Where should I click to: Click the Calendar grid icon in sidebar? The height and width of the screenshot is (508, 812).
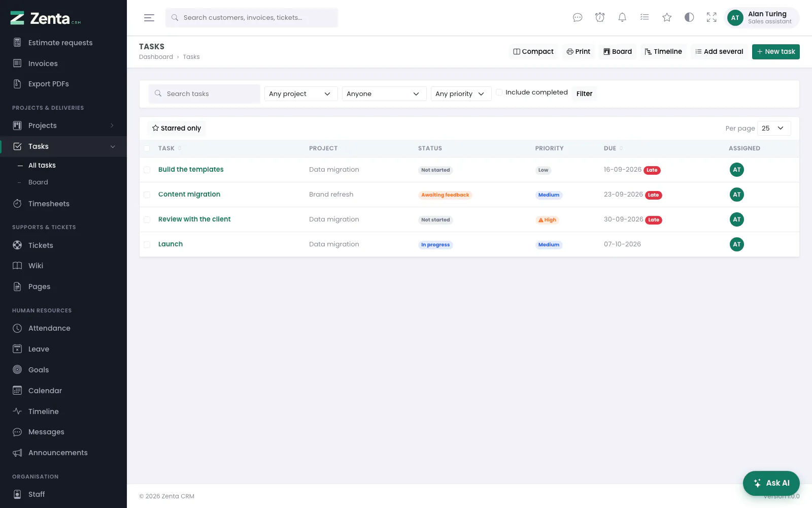[x=17, y=391]
